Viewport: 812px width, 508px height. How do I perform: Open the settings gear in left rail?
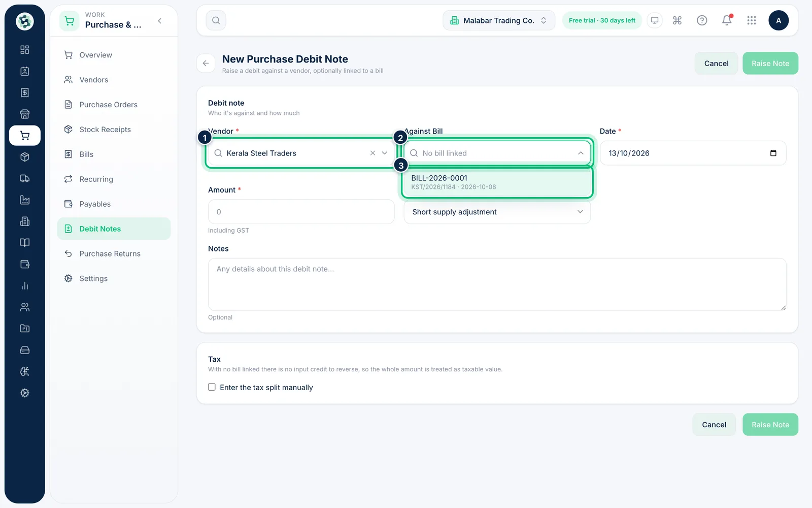click(24, 393)
